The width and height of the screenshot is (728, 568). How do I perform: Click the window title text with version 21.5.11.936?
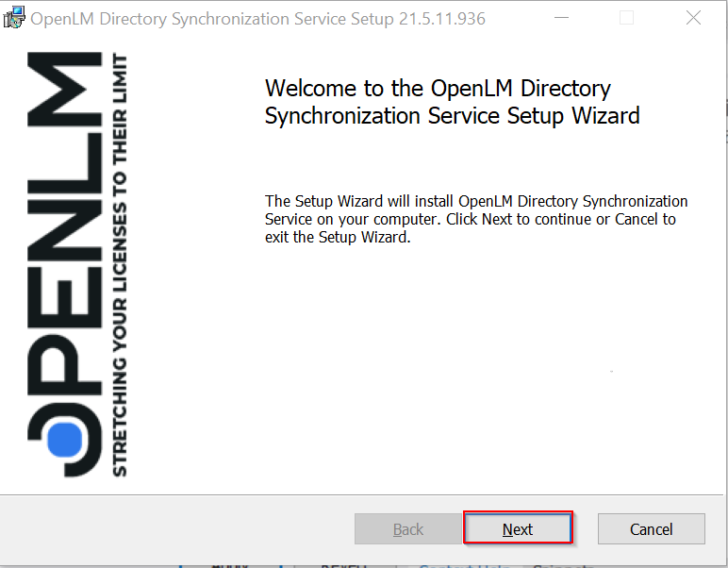pyautogui.click(x=257, y=19)
